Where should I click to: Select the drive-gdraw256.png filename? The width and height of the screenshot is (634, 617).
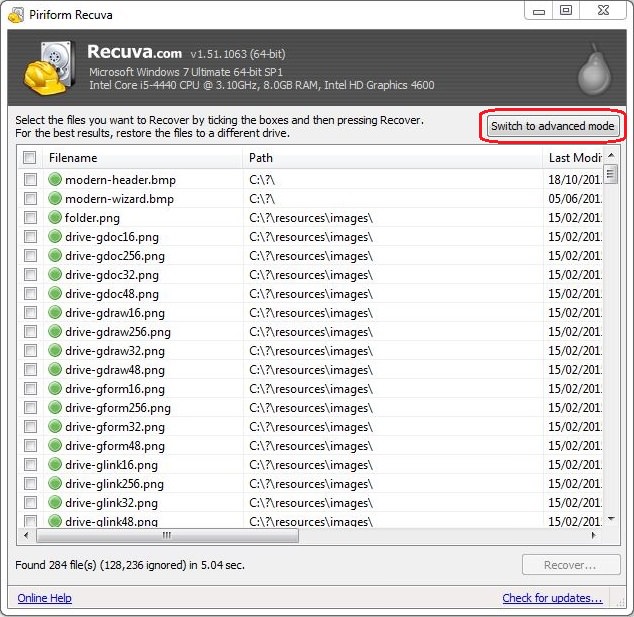tap(118, 332)
